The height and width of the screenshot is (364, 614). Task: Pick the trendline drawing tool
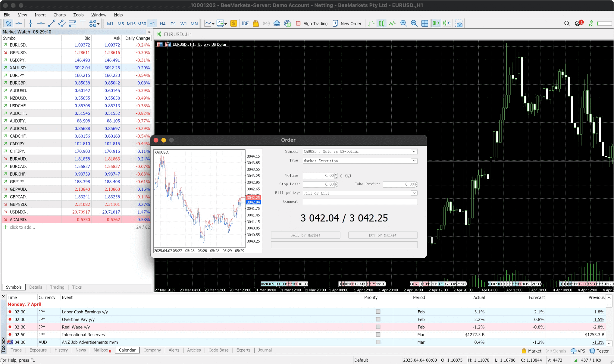coord(51,24)
